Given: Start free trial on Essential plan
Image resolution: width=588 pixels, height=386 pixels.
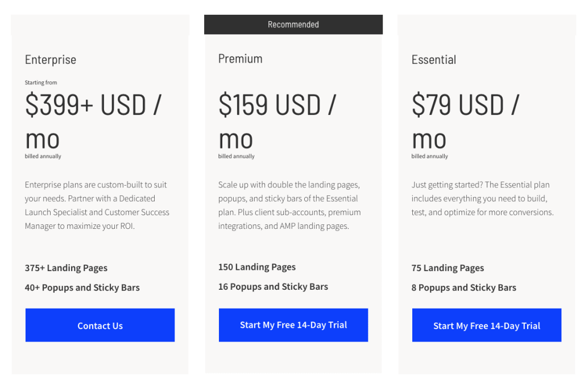Looking at the screenshot, I should click(487, 325).
